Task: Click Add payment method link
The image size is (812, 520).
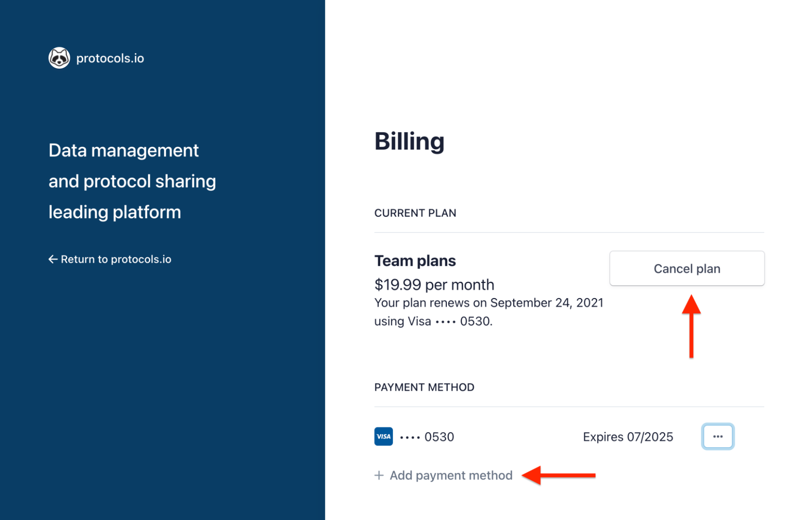Action: (451, 475)
